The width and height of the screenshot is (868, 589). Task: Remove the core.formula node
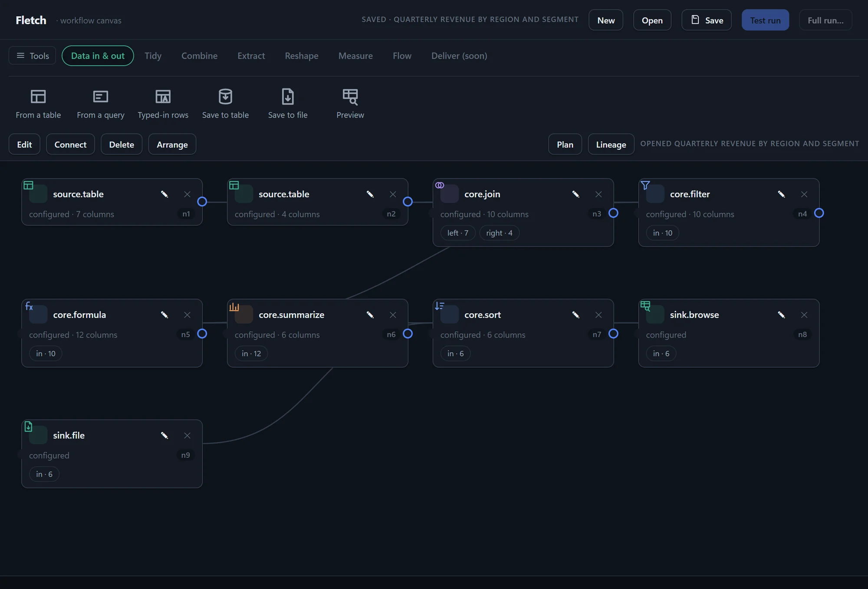tap(187, 315)
